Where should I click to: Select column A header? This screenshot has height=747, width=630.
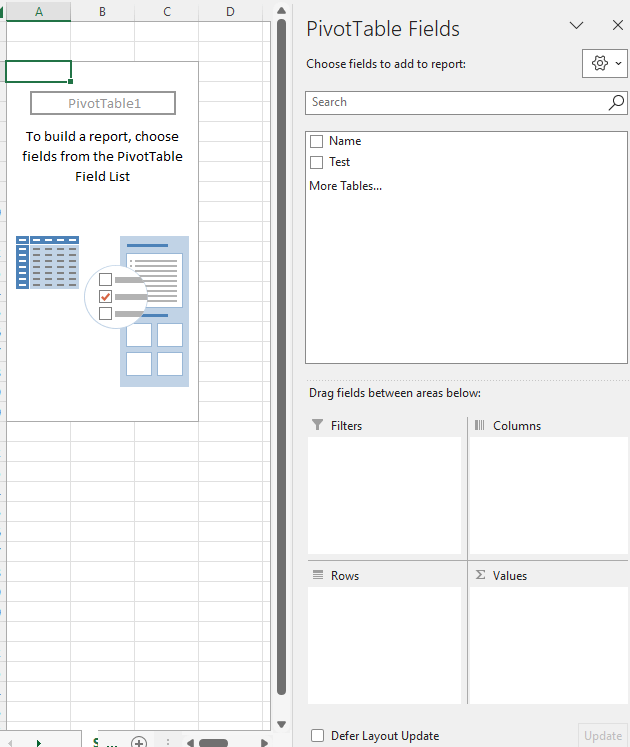[x=39, y=11]
